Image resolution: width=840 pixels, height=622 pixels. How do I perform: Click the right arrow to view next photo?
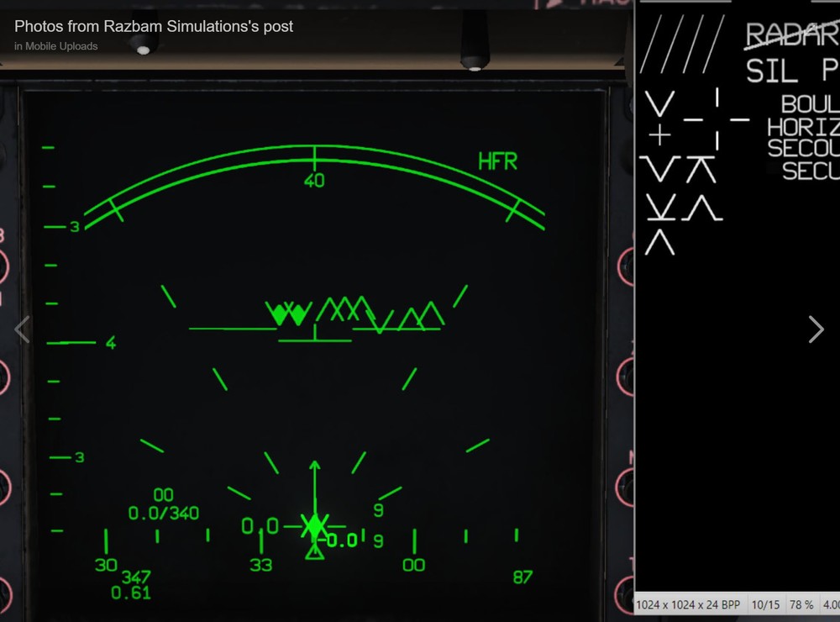(815, 330)
